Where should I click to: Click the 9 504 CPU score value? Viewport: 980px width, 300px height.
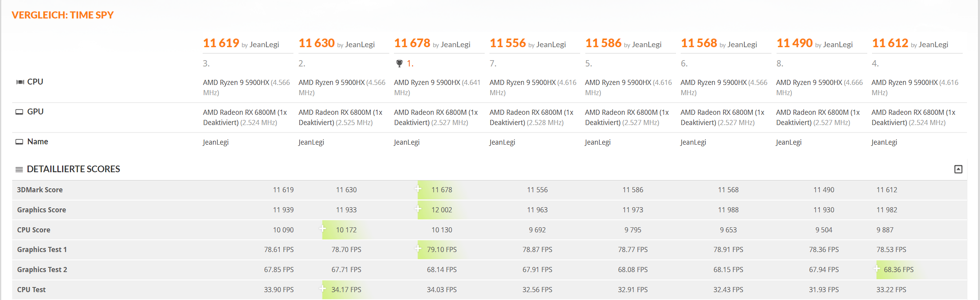pyautogui.click(x=824, y=230)
